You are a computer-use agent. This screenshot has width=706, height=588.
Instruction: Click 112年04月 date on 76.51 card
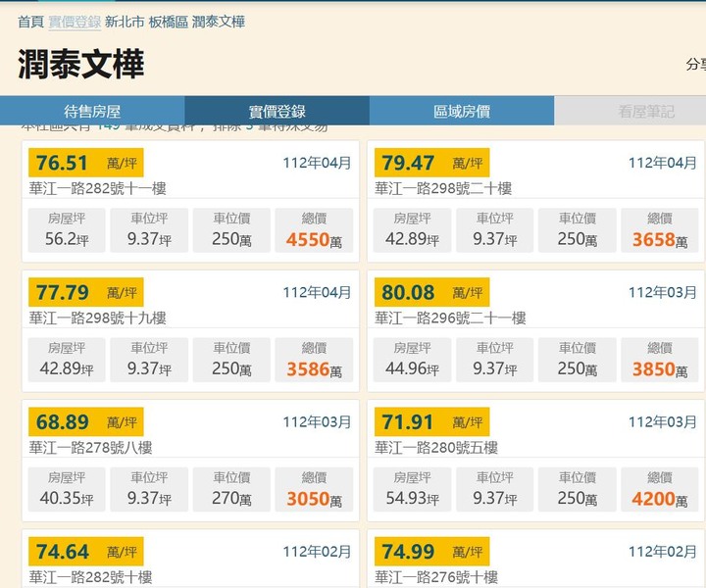(317, 163)
